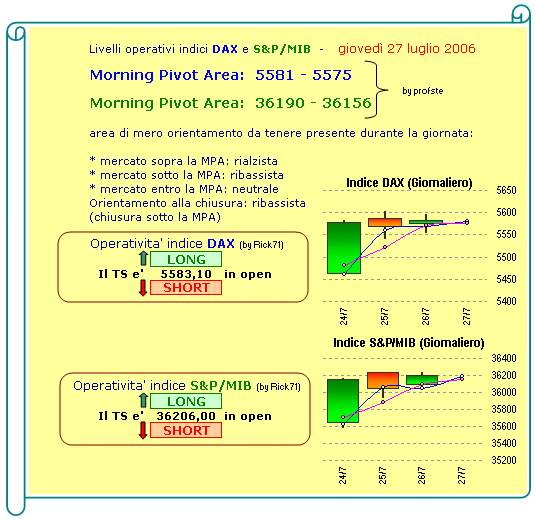536x521 pixels.
Task: Click the red down arrow in DAX box
Action: coord(143,288)
